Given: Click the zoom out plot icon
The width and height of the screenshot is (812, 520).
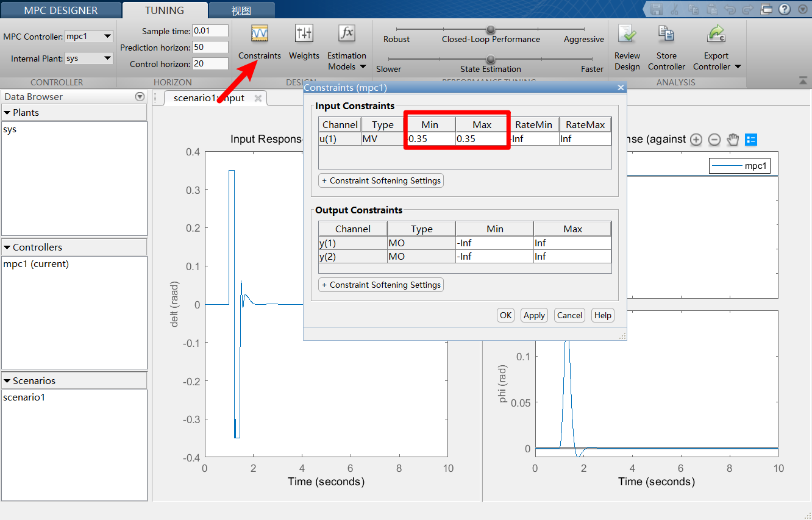Looking at the screenshot, I should pyautogui.click(x=714, y=140).
